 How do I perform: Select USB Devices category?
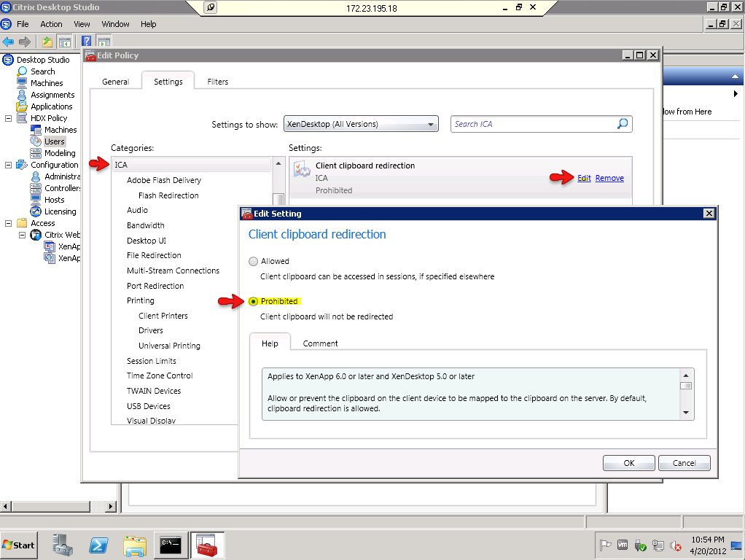tap(148, 406)
